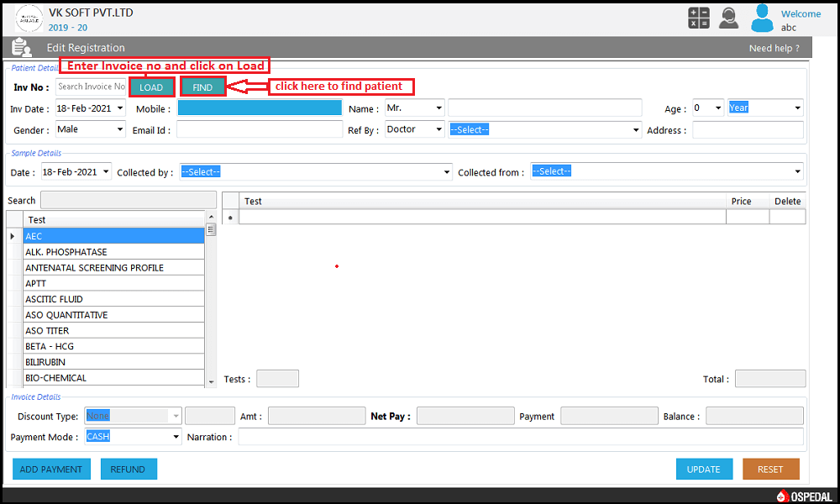The height and width of the screenshot is (504, 840).
Task: Click the Total field
Action: (769, 379)
